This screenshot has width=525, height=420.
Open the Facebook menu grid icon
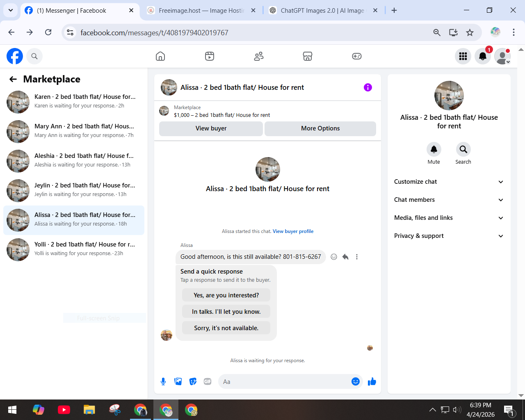tap(463, 56)
